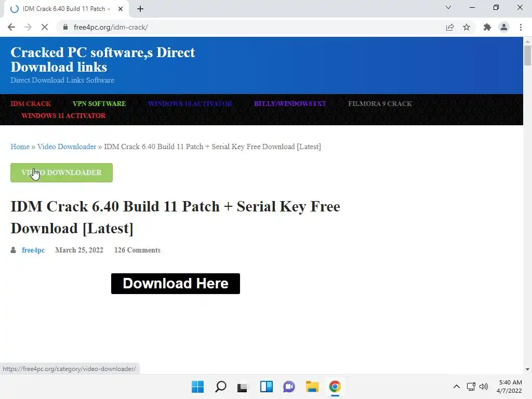Image resolution: width=532 pixels, height=399 pixels.
Task: Go back with the browser back arrow
Action: (11, 27)
